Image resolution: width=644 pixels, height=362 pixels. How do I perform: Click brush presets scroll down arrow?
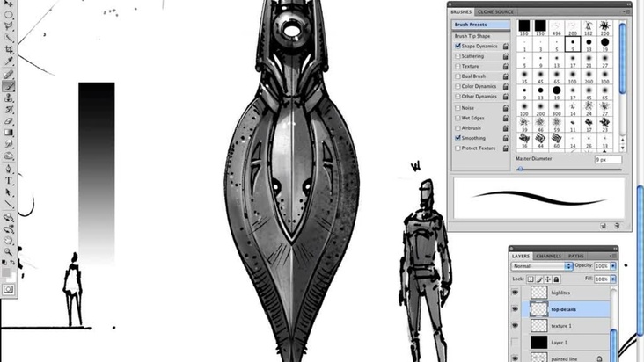[623, 148]
